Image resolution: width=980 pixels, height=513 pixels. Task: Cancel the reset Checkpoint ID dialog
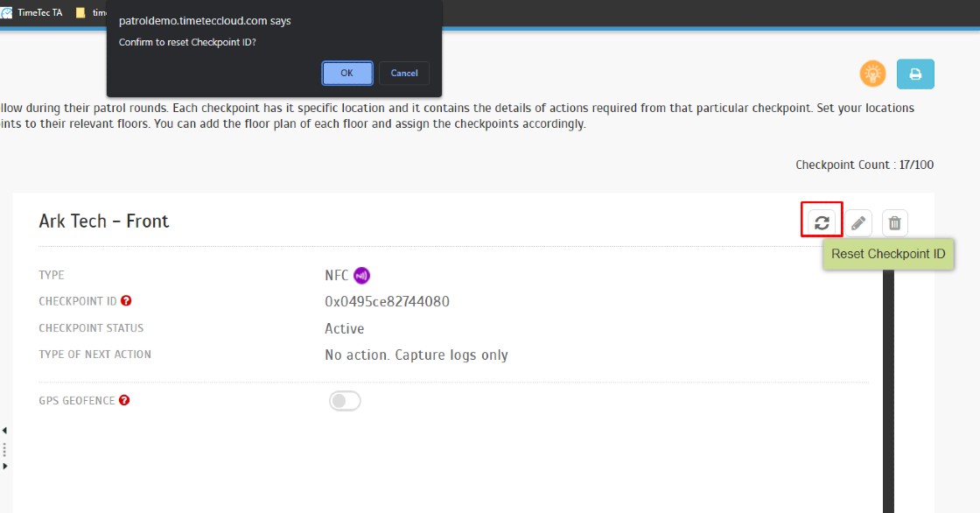coord(404,73)
